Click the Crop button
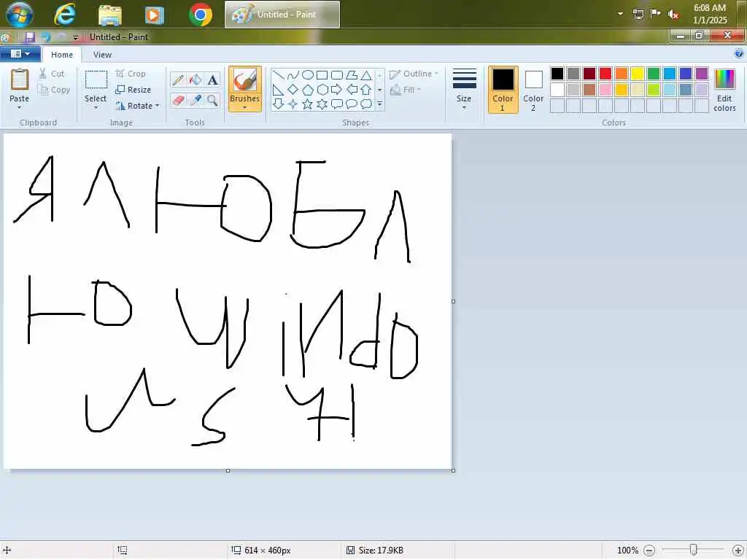 click(x=131, y=74)
